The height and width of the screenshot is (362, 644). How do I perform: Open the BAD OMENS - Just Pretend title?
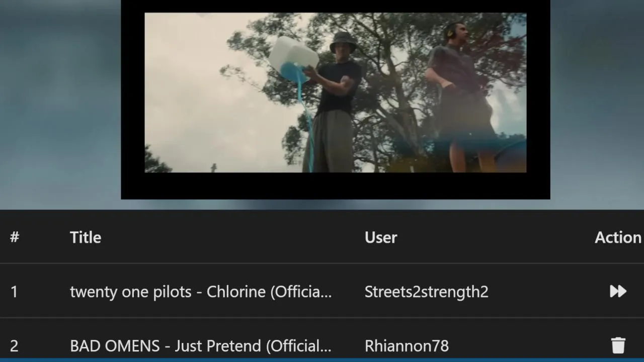201,346
